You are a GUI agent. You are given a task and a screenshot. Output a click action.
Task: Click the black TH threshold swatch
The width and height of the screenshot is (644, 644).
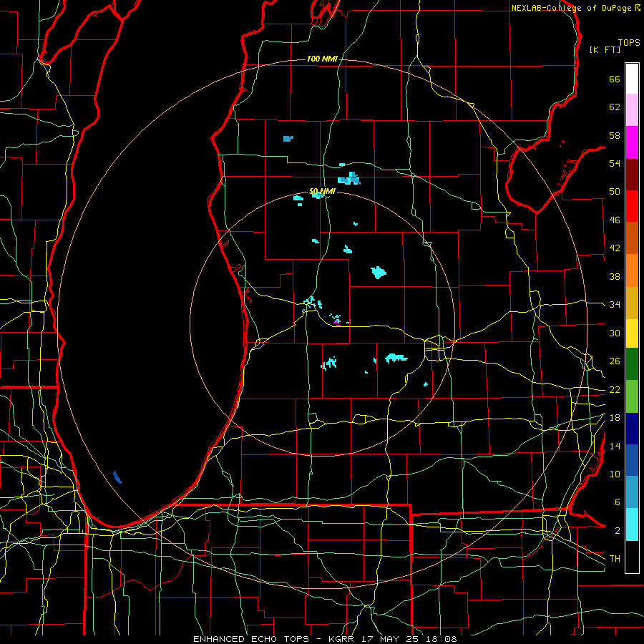(x=632, y=557)
